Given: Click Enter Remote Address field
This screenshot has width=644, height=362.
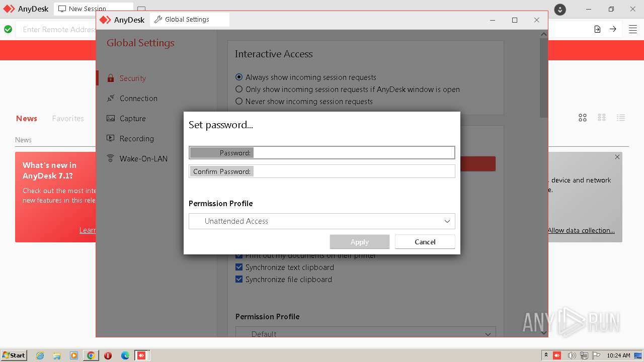Looking at the screenshot, I should (59, 30).
